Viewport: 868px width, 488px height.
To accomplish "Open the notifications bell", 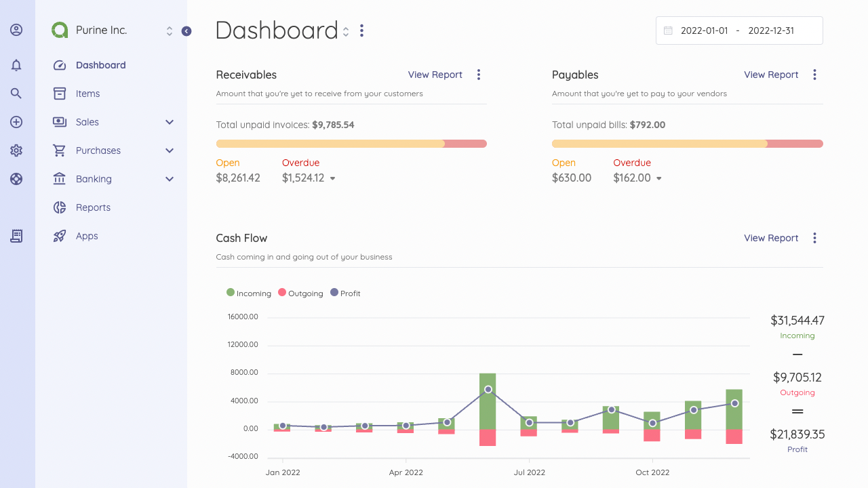I will click(16, 65).
